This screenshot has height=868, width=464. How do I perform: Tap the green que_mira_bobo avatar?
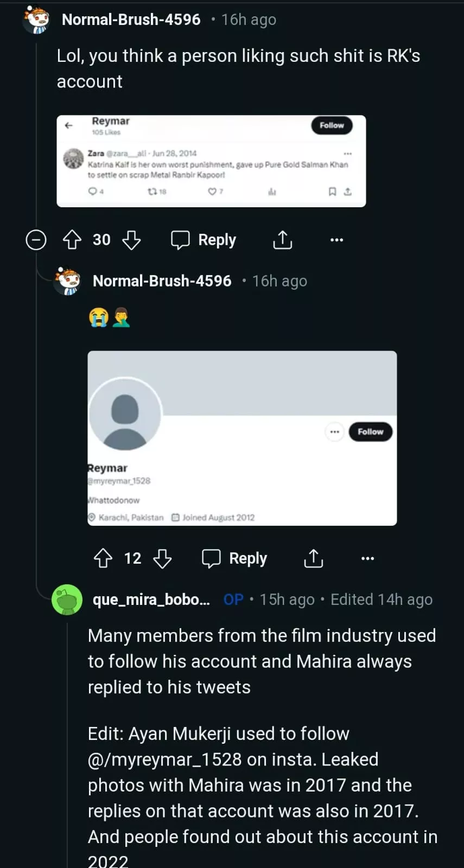[67, 599]
